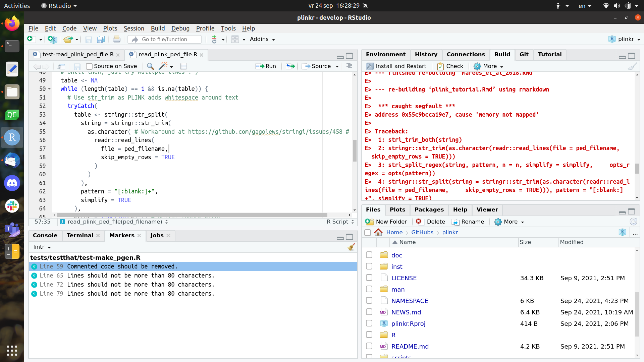The width and height of the screenshot is (644, 362).
Task: Check the checkbox next to LICENSE
Action: coord(369,278)
